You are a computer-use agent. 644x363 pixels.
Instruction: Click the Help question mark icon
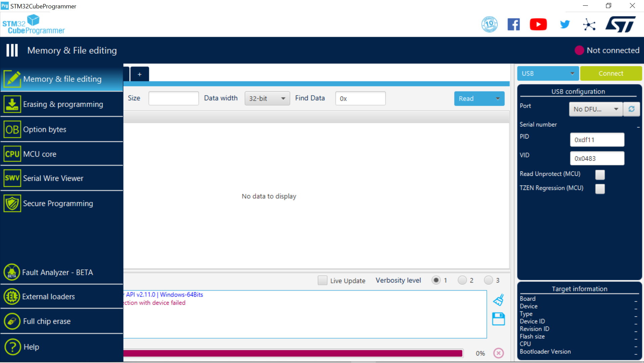[x=13, y=347]
